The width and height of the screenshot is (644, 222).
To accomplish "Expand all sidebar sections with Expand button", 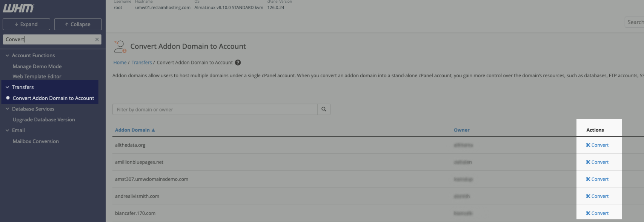I will click(x=26, y=24).
